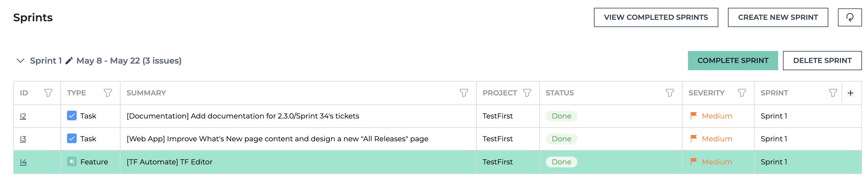Open the Status column filter
Screen dimensions: 868x189
(670, 93)
